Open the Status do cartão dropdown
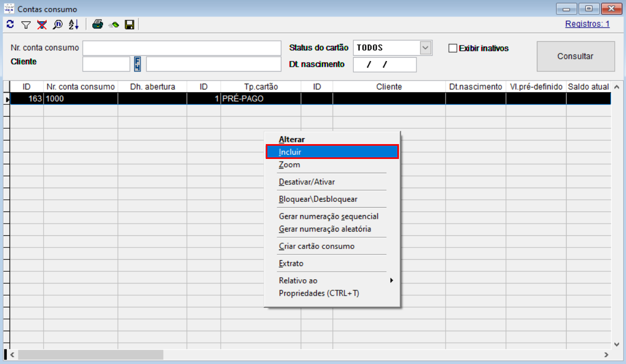 (x=425, y=48)
